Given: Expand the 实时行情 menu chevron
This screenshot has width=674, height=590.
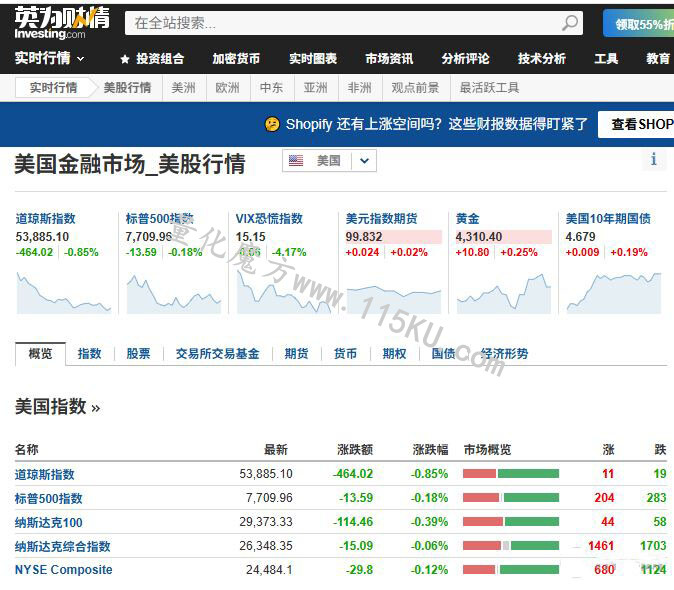Looking at the screenshot, I should tap(81, 59).
